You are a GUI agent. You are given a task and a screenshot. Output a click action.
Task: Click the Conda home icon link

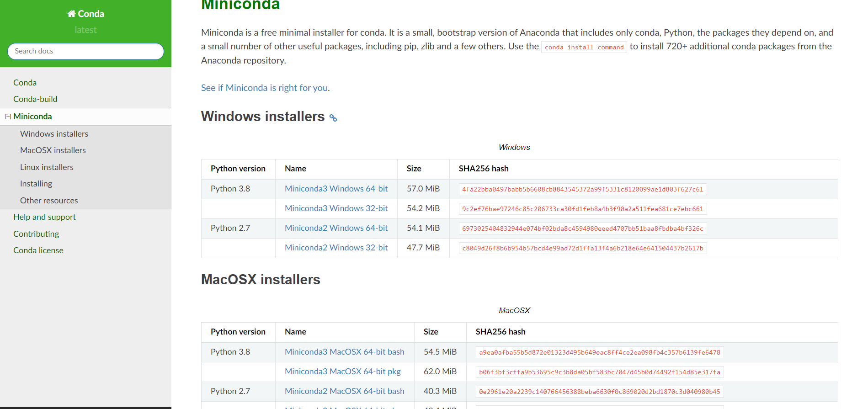[85, 14]
